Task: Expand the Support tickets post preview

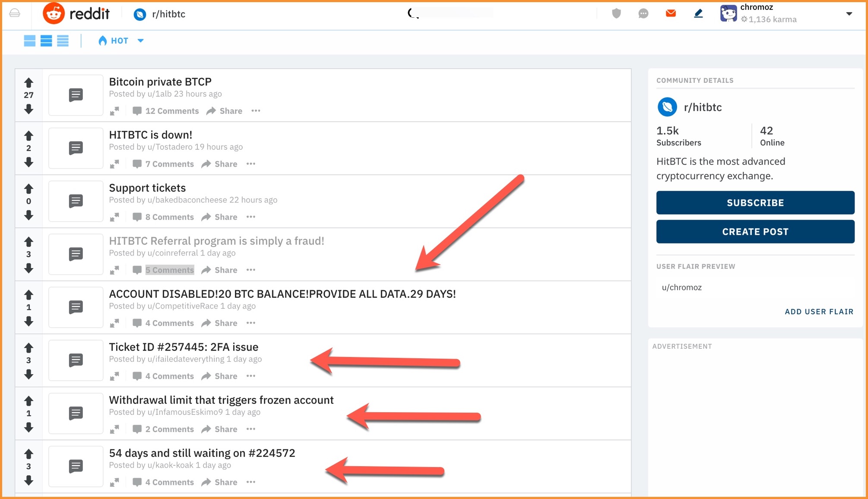Action: click(114, 217)
